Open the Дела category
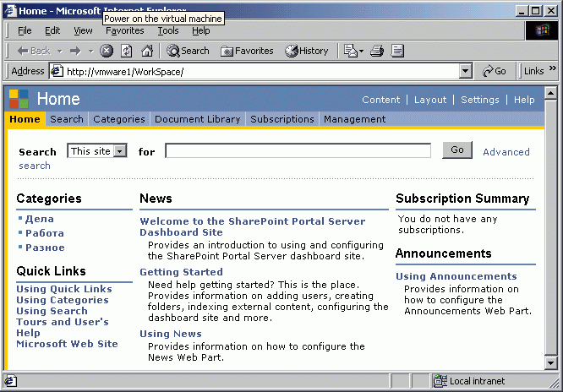563x392 pixels. pyautogui.click(x=40, y=219)
